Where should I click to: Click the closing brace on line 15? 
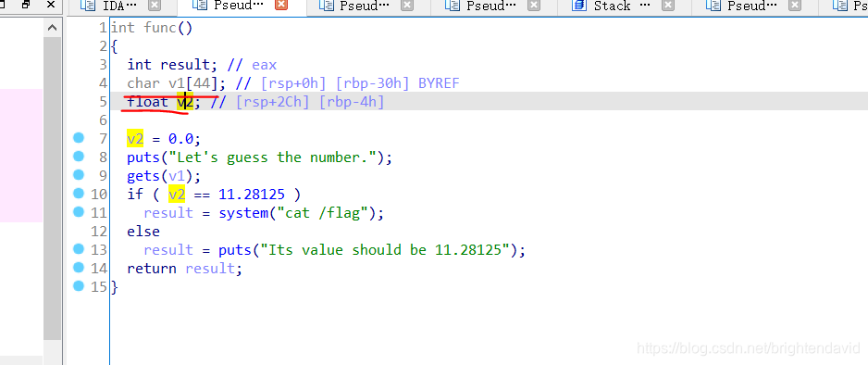coord(114,287)
